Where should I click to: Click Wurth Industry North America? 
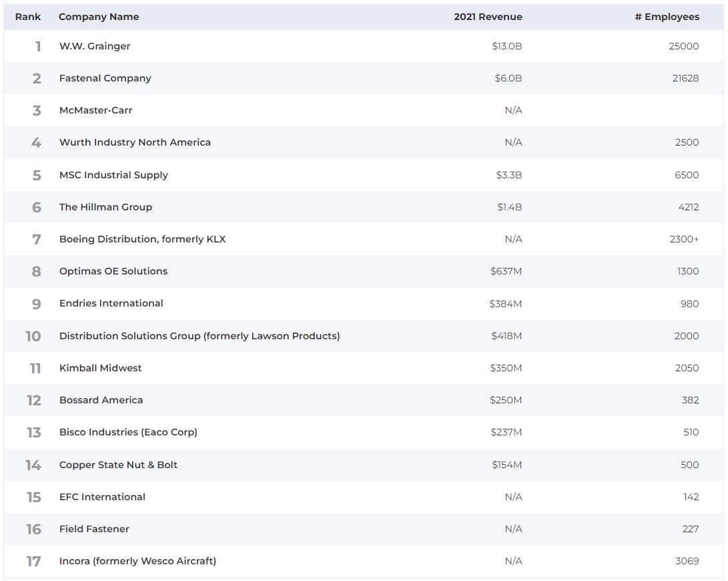pyautogui.click(x=135, y=142)
